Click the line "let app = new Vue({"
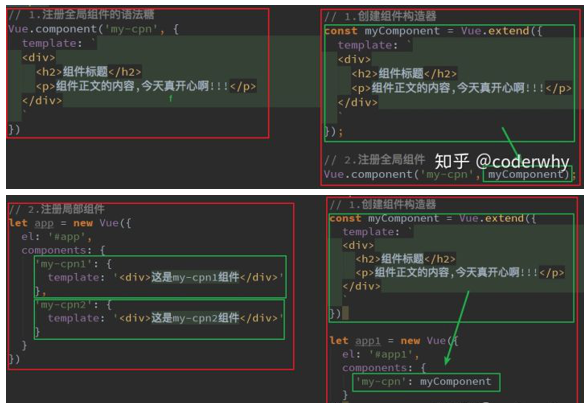 (x=70, y=223)
